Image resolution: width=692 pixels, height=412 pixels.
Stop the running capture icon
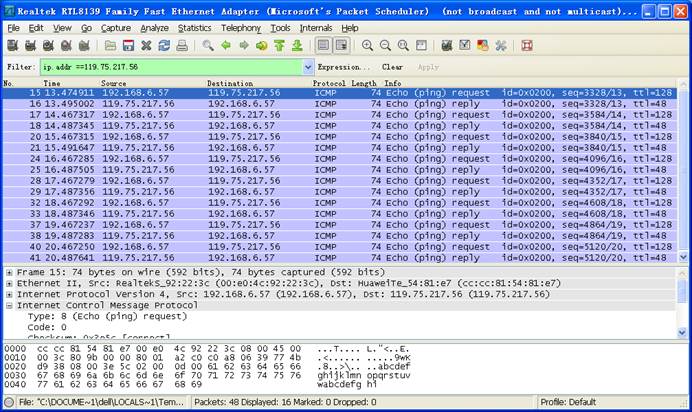click(x=66, y=45)
